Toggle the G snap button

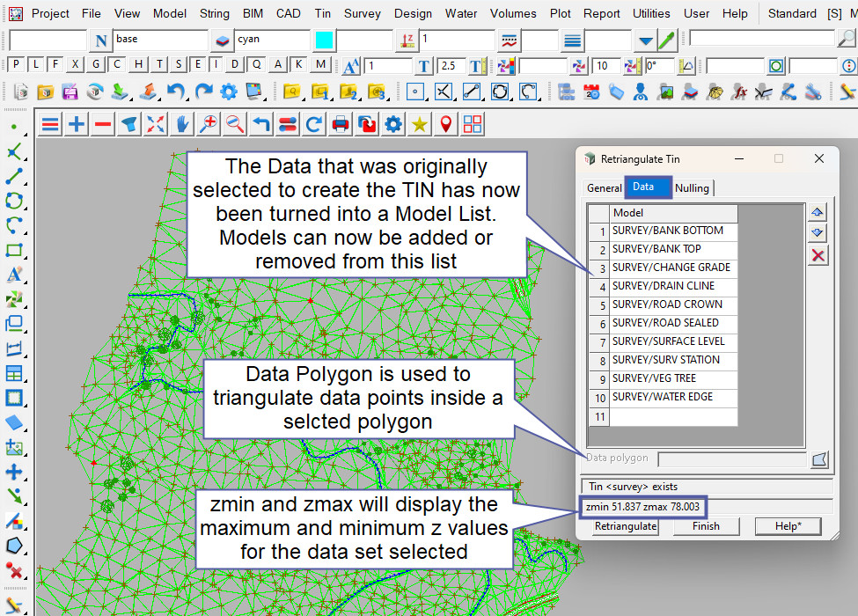pos(95,64)
